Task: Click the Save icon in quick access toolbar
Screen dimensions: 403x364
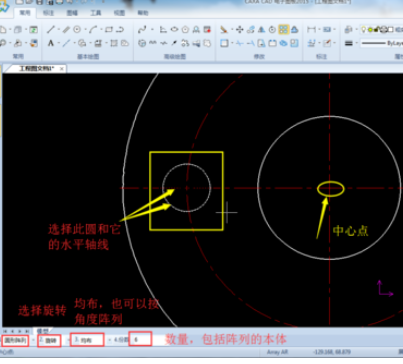Action: click(x=39, y=2)
